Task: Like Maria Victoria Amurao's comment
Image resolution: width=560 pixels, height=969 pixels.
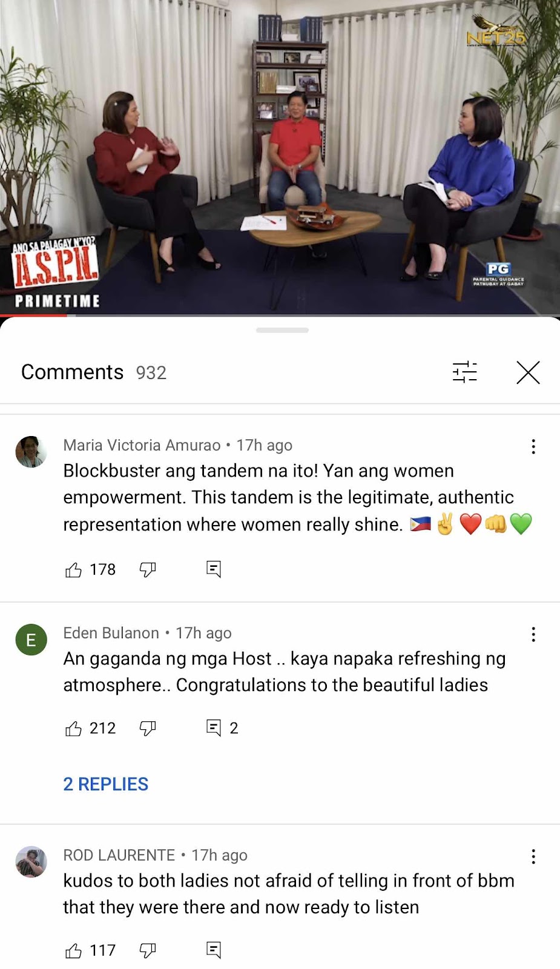Action: click(x=73, y=570)
